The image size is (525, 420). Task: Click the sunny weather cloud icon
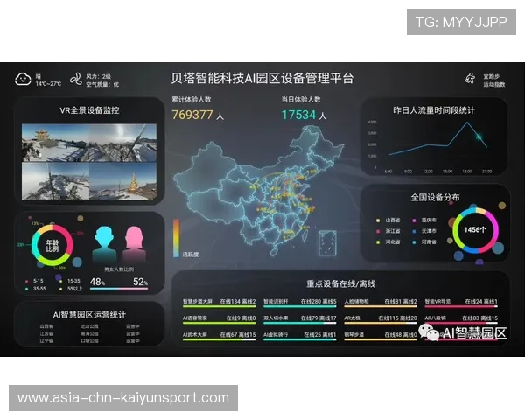coord(23,79)
